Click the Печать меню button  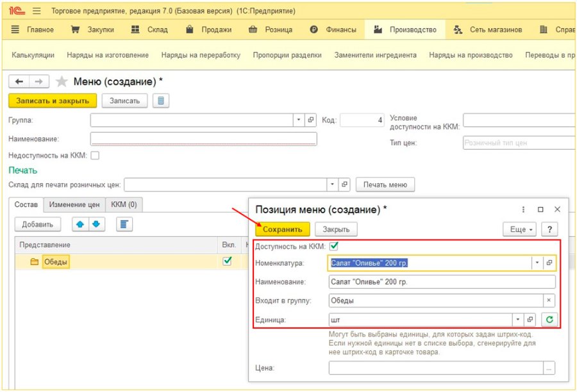385,184
